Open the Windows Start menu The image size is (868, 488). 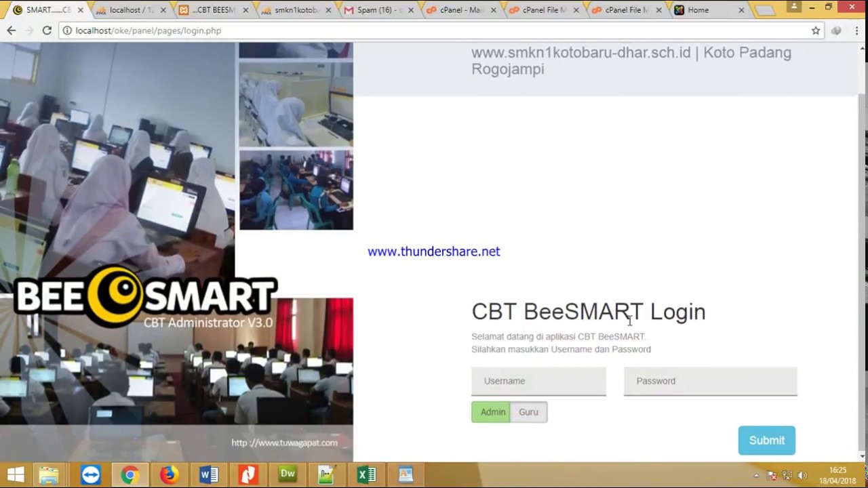(x=15, y=474)
